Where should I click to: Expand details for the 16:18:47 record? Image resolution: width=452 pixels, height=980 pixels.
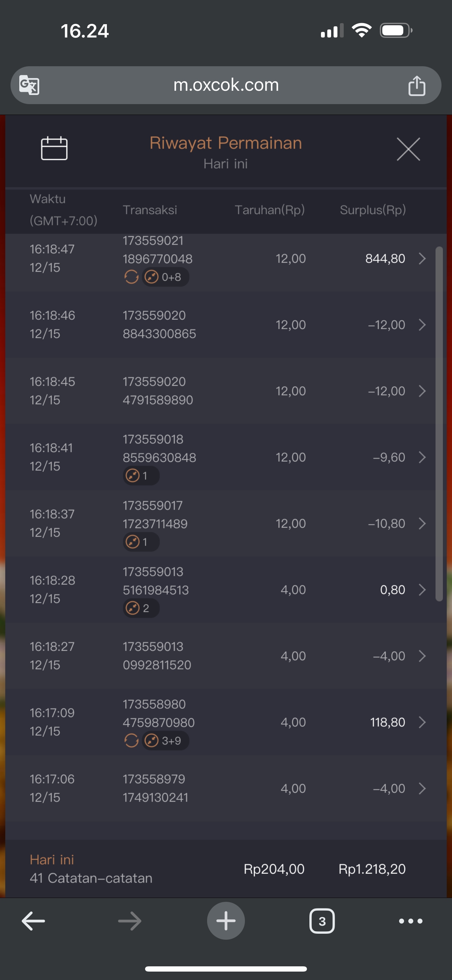422,259
